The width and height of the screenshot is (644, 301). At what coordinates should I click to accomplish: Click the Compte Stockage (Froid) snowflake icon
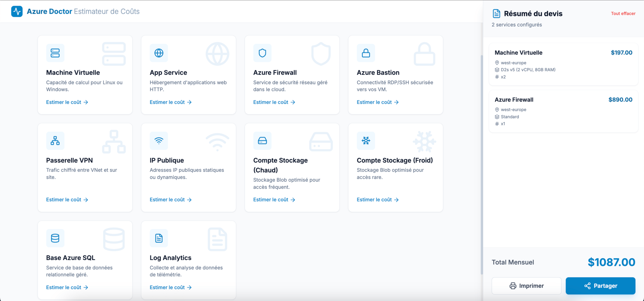[x=366, y=141]
